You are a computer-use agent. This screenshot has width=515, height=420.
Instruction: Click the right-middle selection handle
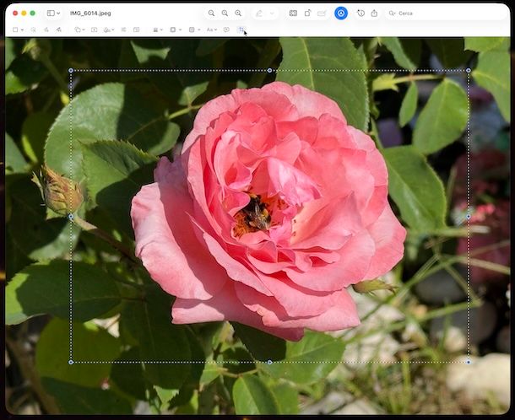[x=469, y=217]
